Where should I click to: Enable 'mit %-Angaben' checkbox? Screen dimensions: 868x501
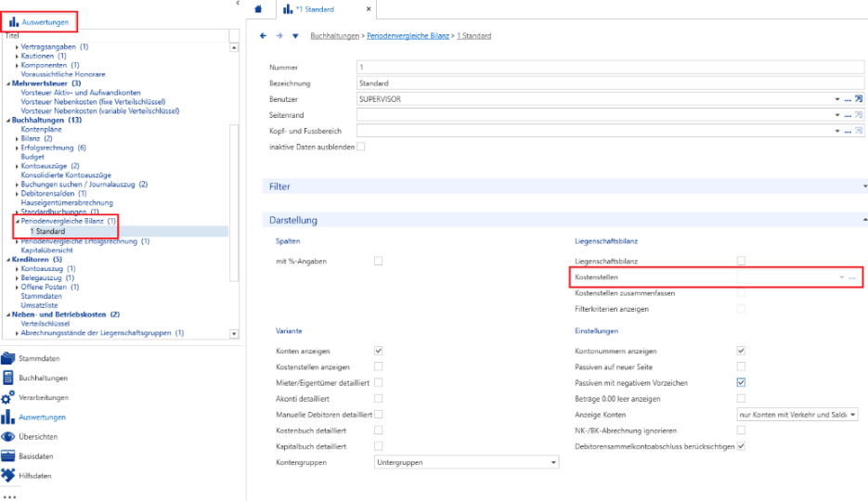[378, 261]
